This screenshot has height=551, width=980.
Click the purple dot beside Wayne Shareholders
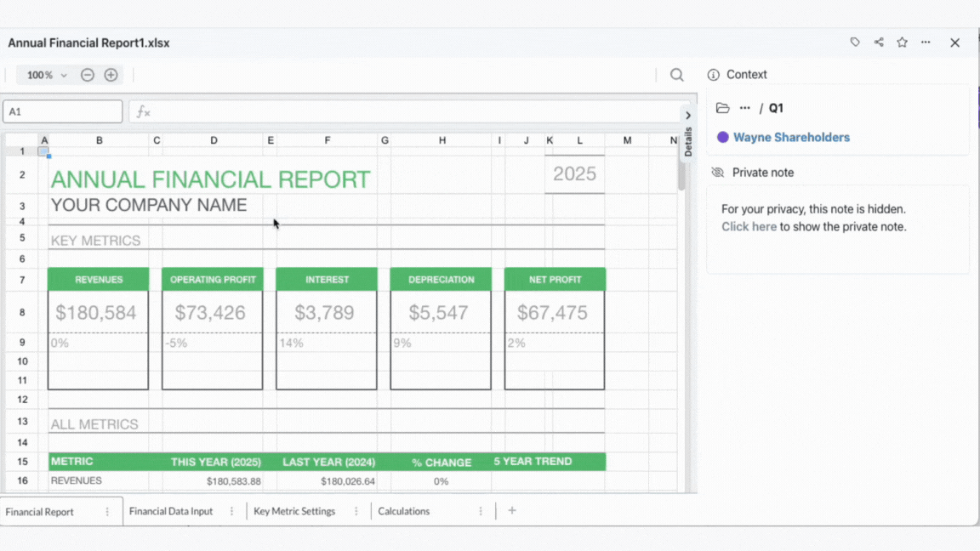coord(722,137)
